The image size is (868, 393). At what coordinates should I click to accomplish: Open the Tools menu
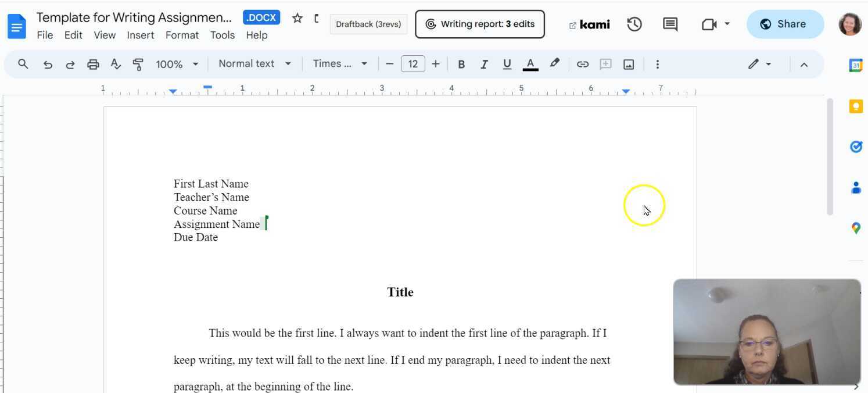223,35
